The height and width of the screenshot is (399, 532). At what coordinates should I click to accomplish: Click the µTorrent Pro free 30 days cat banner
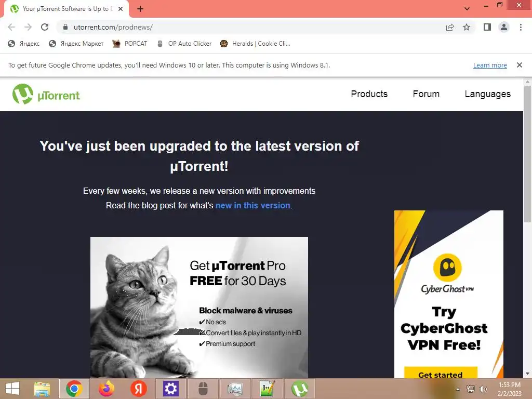tap(199, 308)
